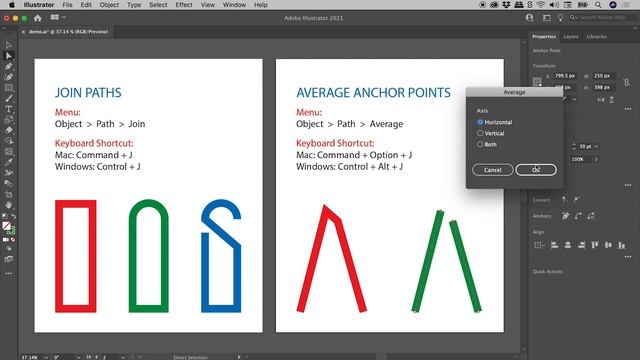This screenshot has width=640, height=360.
Task: Click the Fill color swatch
Action: point(6,226)
